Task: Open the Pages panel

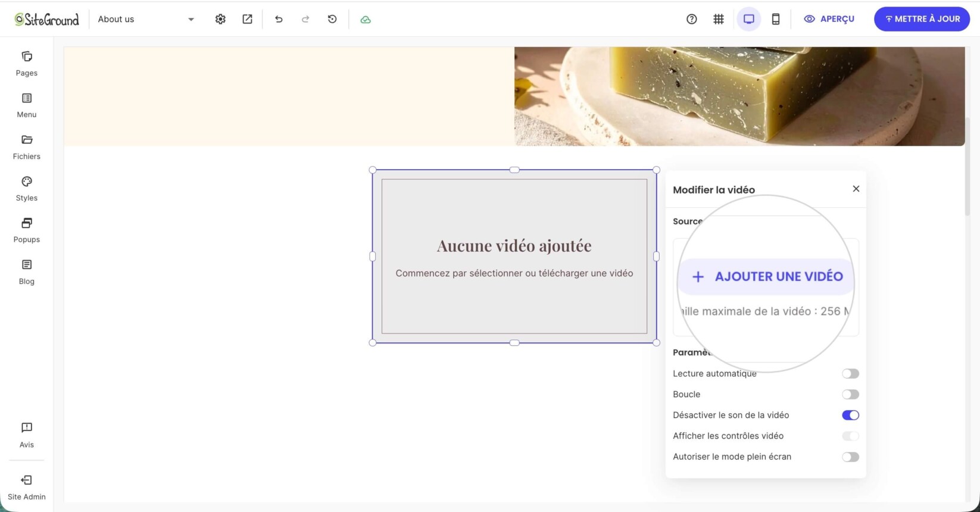Action: click(x=27, y=64)
